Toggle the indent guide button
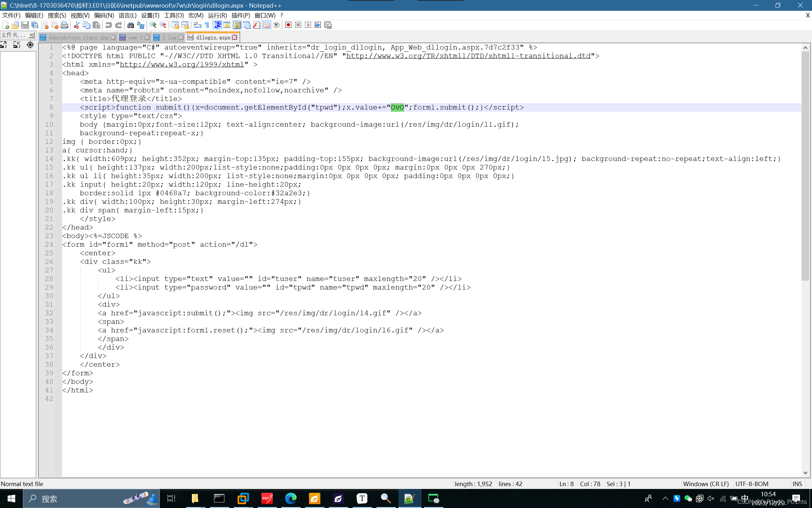812x508 pixels. (x=217, y=25)
